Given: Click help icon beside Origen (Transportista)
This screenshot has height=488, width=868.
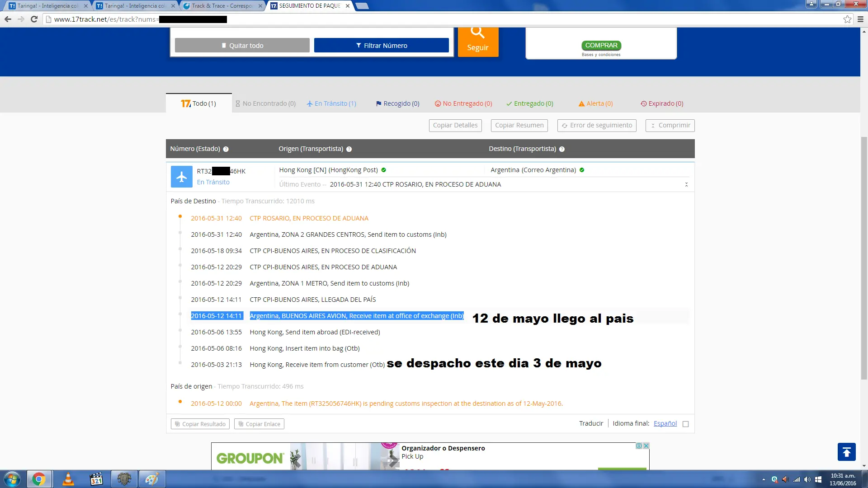Looking at the screenshot, I should (x=349, y=149).
